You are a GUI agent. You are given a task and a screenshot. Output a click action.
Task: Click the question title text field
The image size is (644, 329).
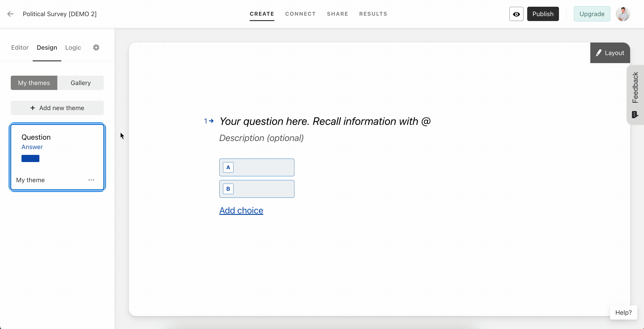325,122
